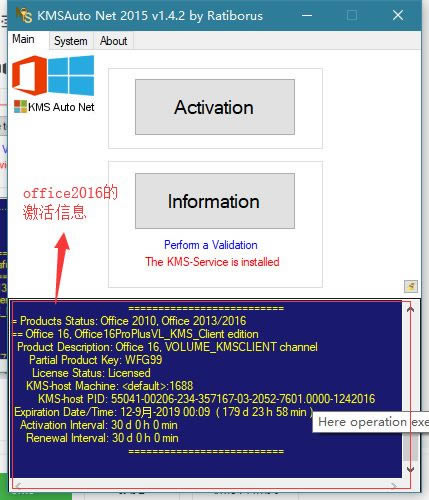Click the KMS-host PID line
The image size is (429, 500).
[x=207, y=399]
